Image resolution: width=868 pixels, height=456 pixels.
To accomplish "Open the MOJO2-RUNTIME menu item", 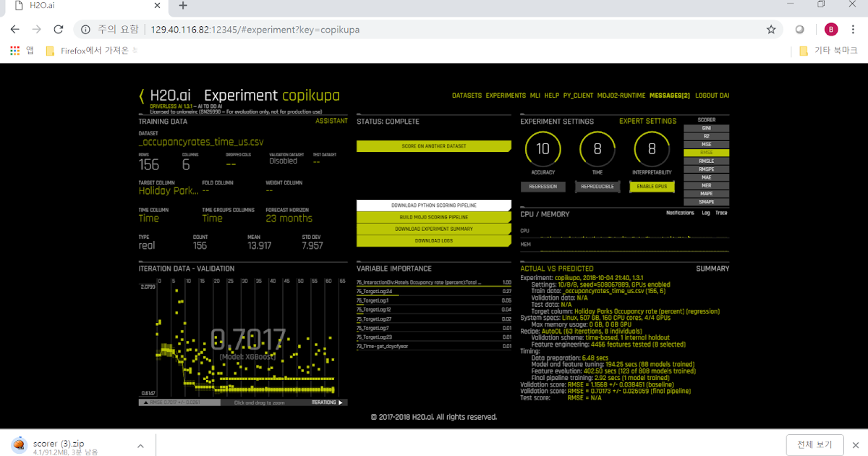I will tap(621, 96).
